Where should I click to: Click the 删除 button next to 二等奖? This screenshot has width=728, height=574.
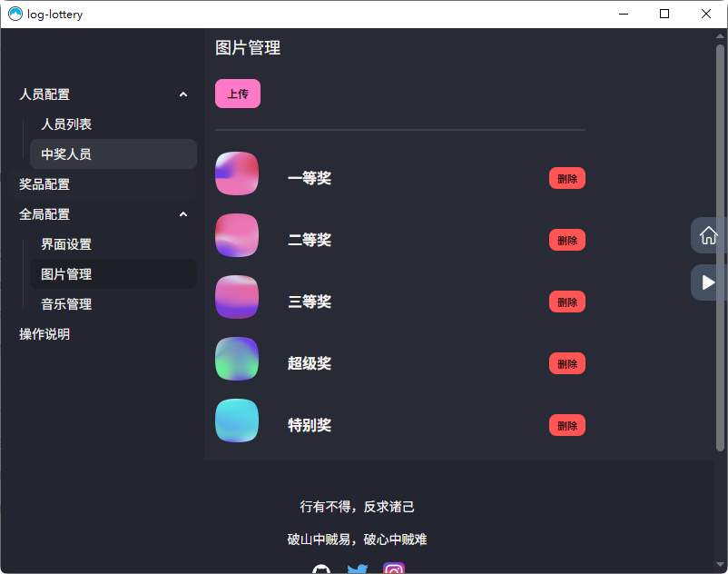pos(566,240)
